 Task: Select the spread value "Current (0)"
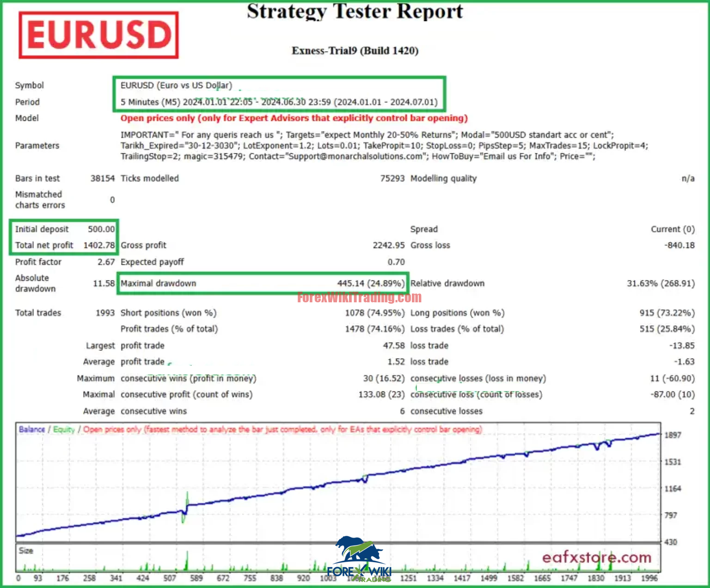673,229
